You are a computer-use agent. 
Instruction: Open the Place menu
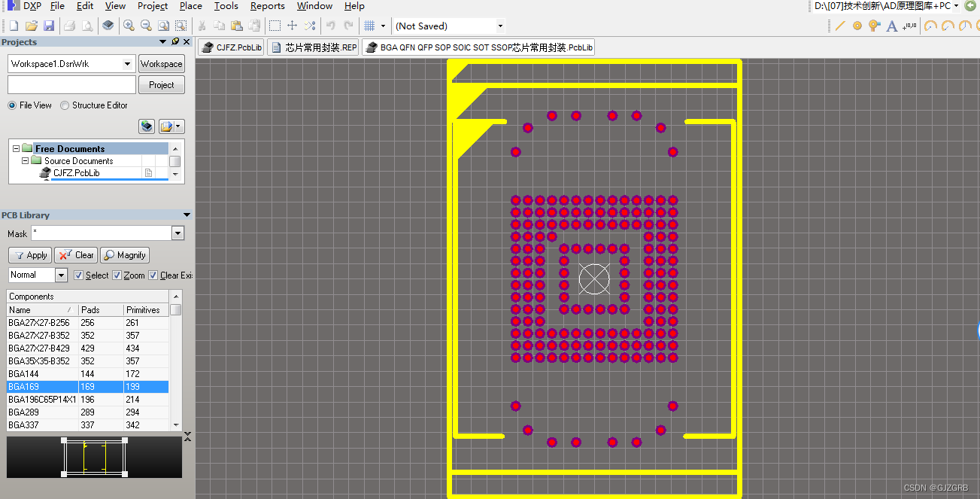[x=190, y=6]
